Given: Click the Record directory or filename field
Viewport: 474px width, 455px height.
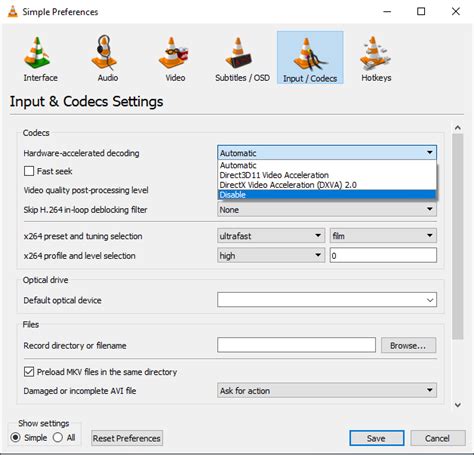Looking at the screenshot, I should (x=296, y=345).
